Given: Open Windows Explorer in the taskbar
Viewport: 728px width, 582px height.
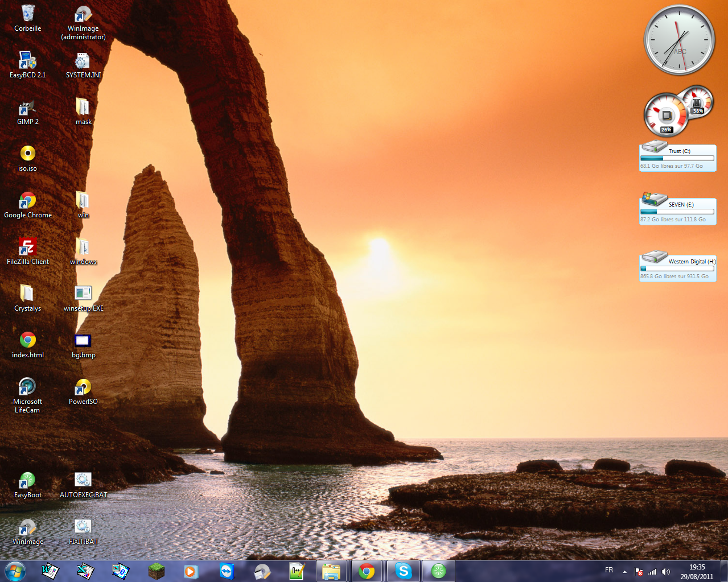Looking at the screenshot, I should [x=332, y=571].
